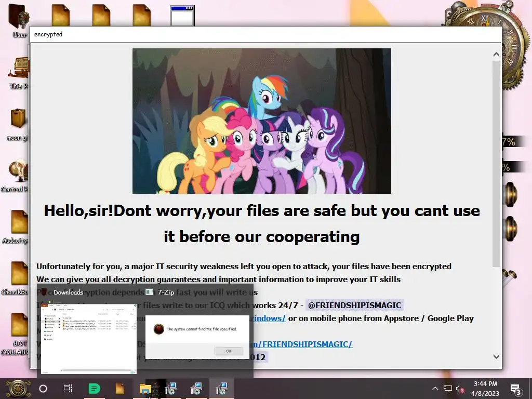Select the BOT COLLAB desktop folder
This screenshot has height=399, width=532.
(x=16, y=334)
